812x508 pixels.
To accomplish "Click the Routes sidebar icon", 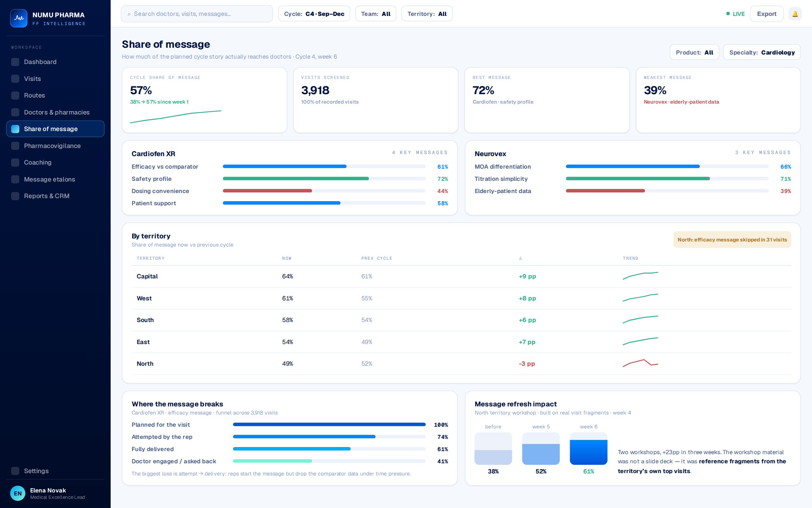I will pos(15,96).
